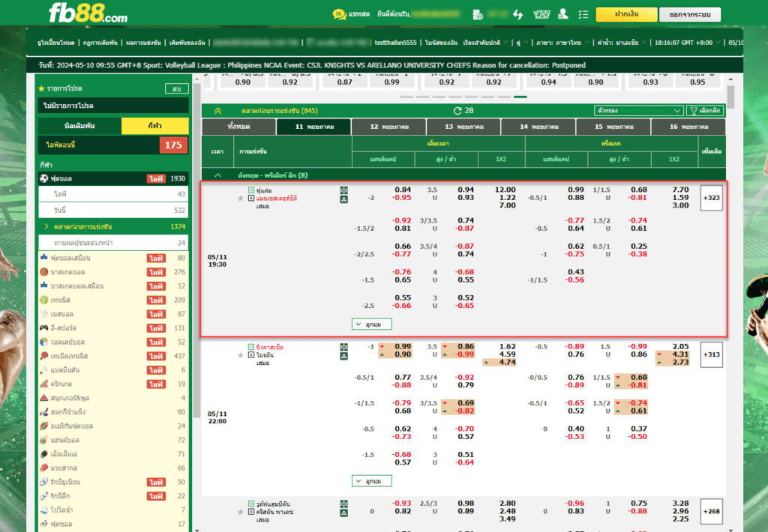Screen dimensions: 768x532
Task: Select the 12.00 Fulham 1X2 full-time odds
Action: 505,190
